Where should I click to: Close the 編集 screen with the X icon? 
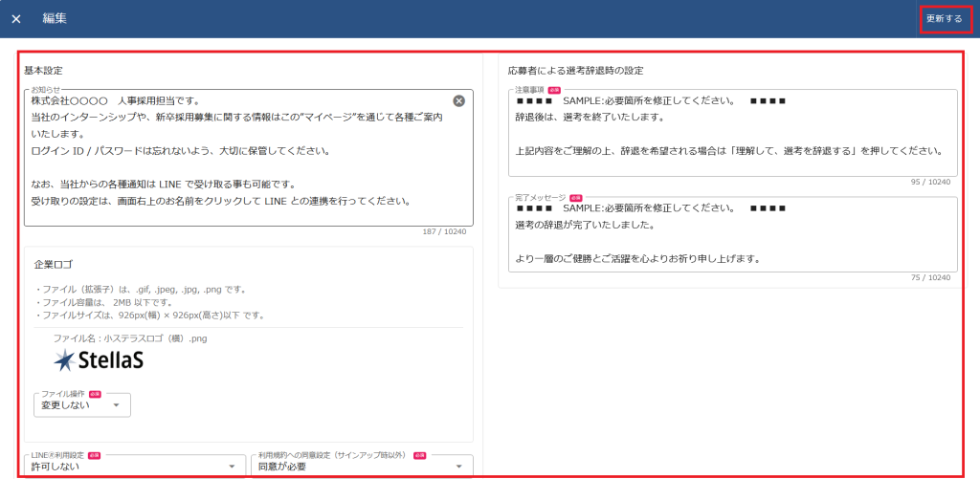coord(16,19)
